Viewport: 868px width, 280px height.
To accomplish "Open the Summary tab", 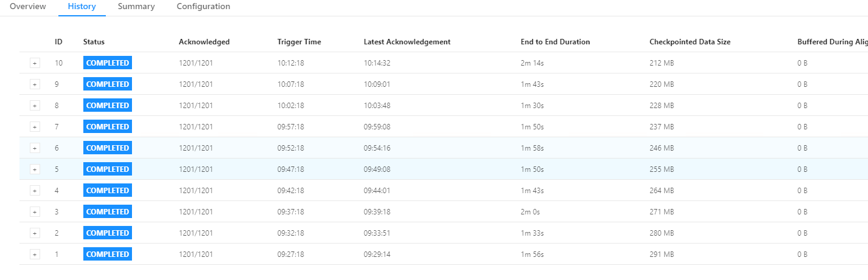I will pos(136,7).
